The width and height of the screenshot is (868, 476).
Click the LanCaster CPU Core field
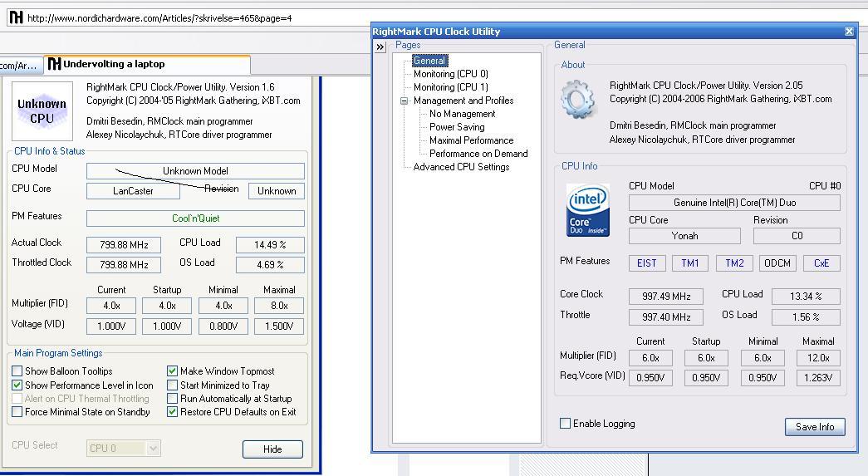tap(133, 191)
